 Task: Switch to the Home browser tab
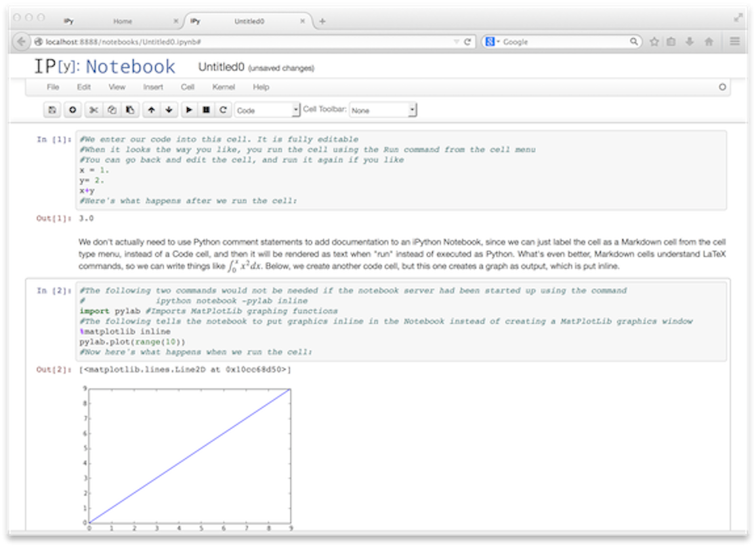coord(122,21)
